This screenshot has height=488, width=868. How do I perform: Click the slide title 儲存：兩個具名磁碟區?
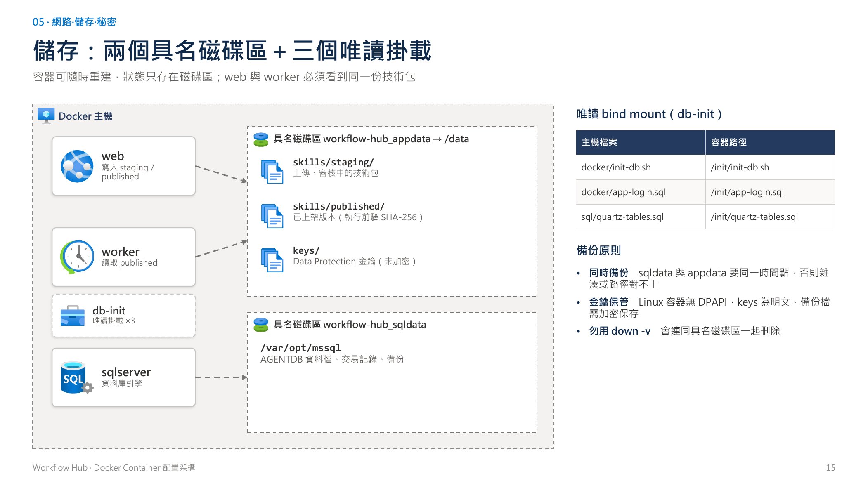click(x=232, y=51)
